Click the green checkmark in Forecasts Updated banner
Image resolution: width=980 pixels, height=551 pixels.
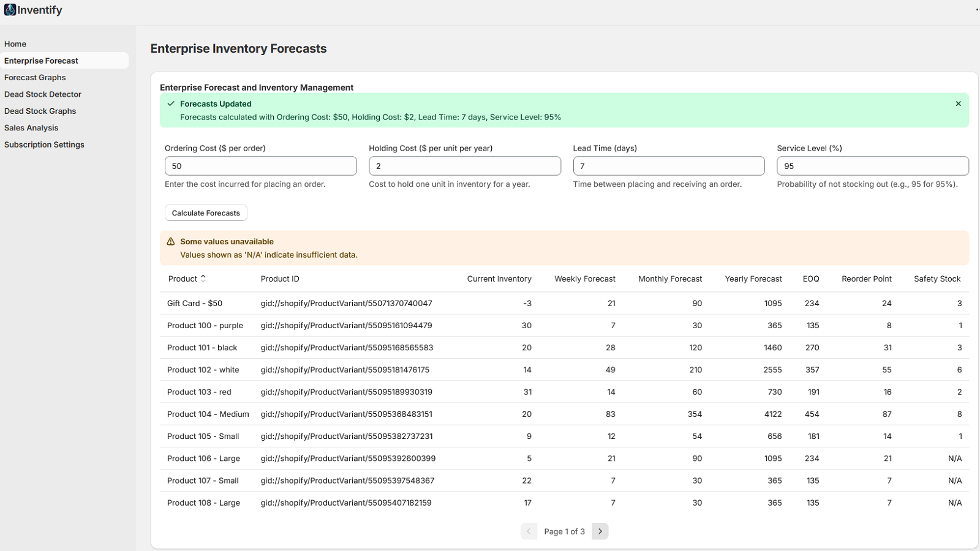point(171,103)
